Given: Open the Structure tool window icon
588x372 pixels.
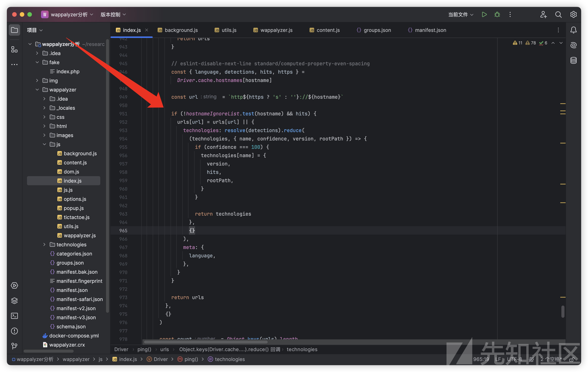Looking at the screenshot, I should pyautogui.click(x=14, y=50).
